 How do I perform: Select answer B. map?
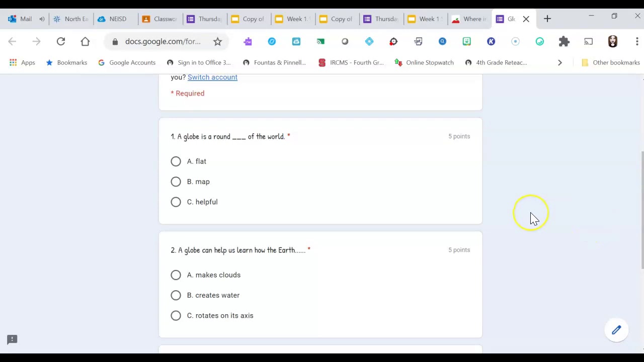coord(176,182)
